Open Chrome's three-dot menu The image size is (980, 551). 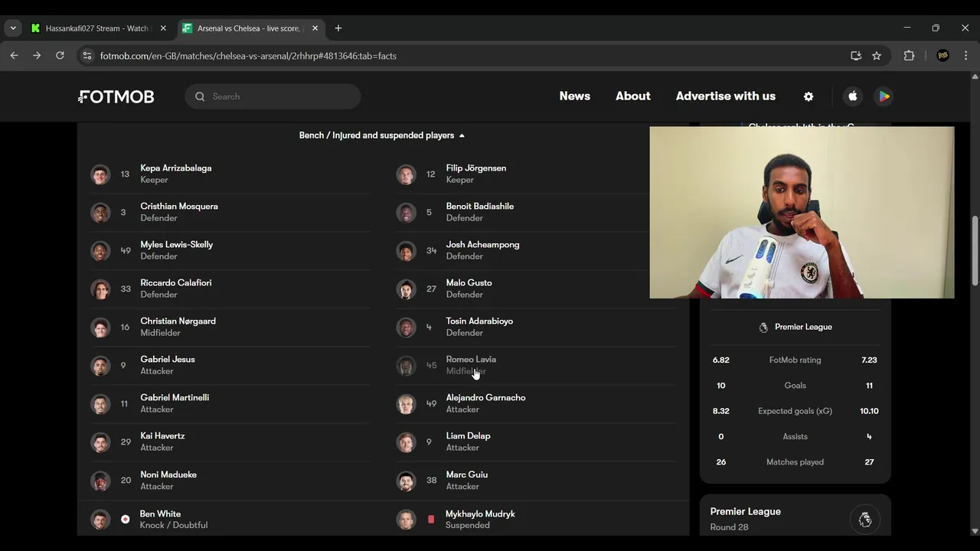966,56
